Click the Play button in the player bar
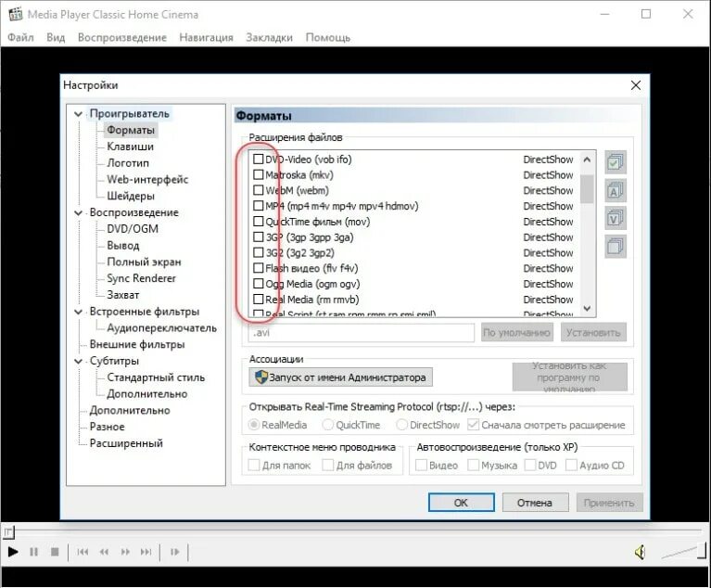711x588 pixels. 13,552
